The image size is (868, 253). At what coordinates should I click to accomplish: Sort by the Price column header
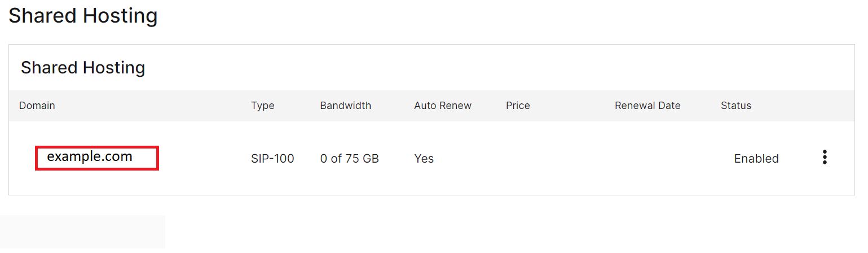click(x=518, y=106)
